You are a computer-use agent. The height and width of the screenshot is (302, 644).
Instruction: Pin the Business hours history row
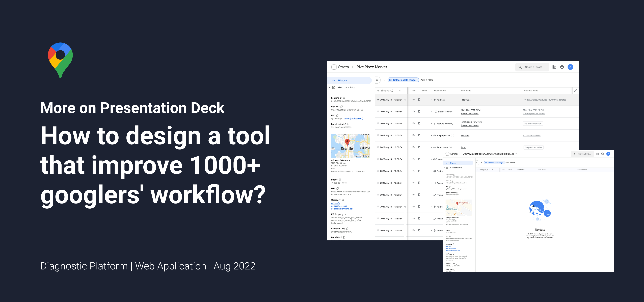378,112
